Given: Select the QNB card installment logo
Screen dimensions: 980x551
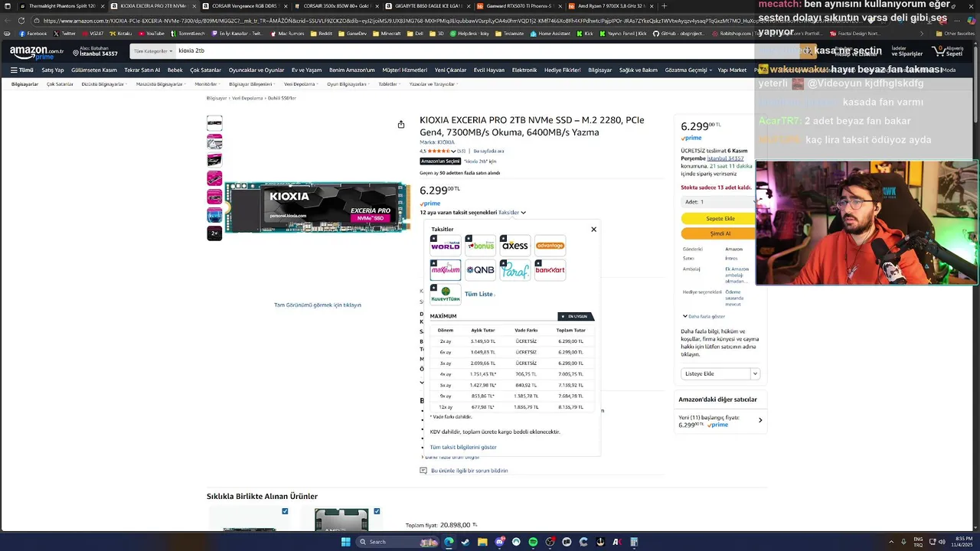Looking at the screenshot, I should coord(480,270).
